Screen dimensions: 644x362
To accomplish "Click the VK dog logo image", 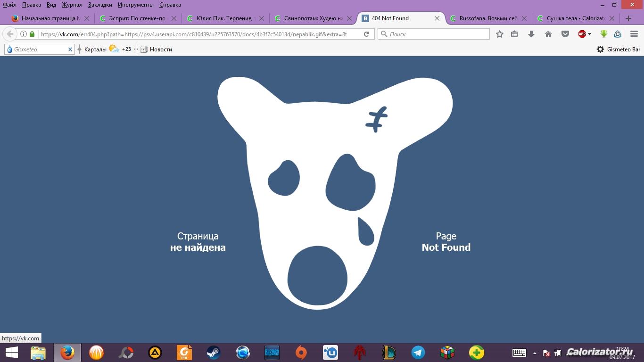I will (335, 189).
